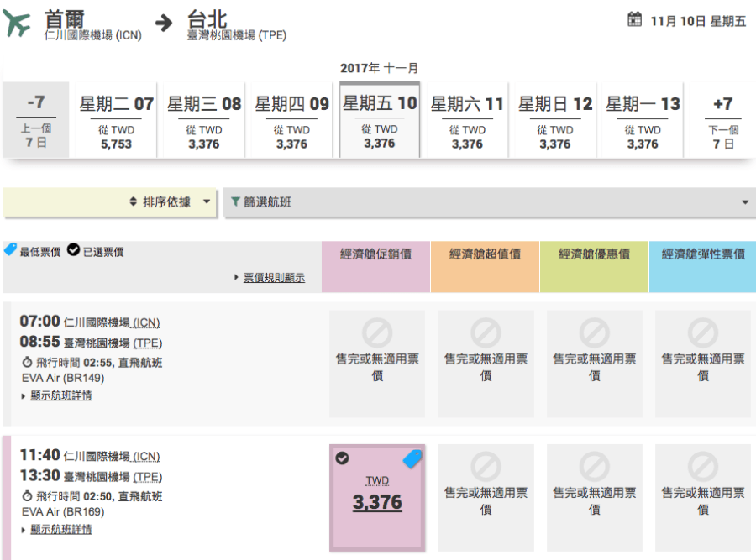Screen dimensions: 756x560
Task: Click EVA Air (BR169) flight text
Action: tap(63, 512)
